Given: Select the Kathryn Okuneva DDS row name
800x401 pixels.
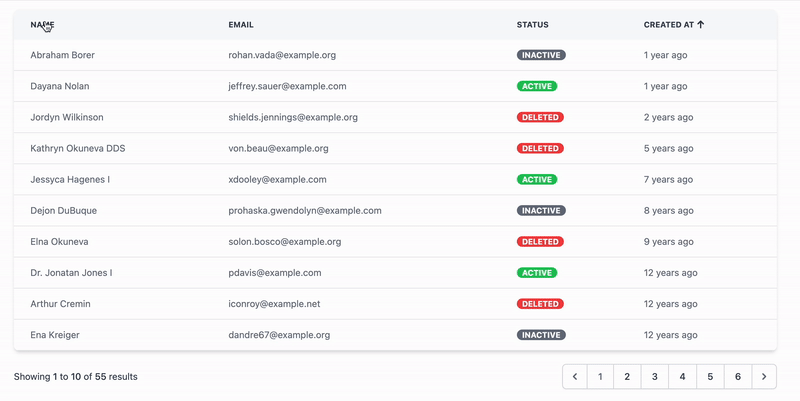Looking at the screenshot, I should point(78,149).
